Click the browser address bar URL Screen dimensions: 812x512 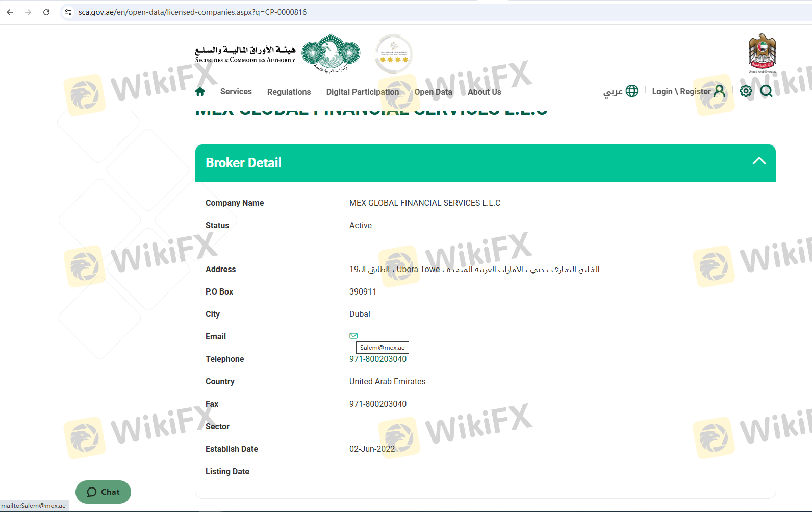coord(192,12)
